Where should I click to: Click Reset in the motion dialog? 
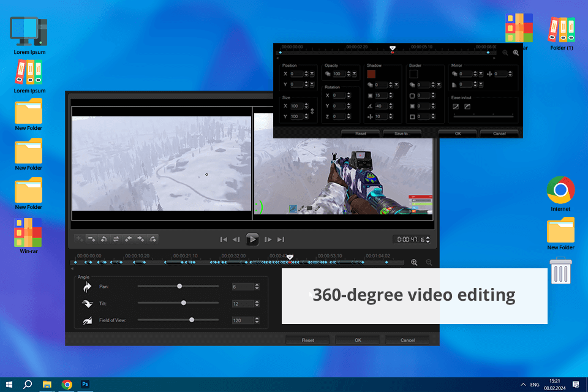pyautogui.click(x=360, y=134)
